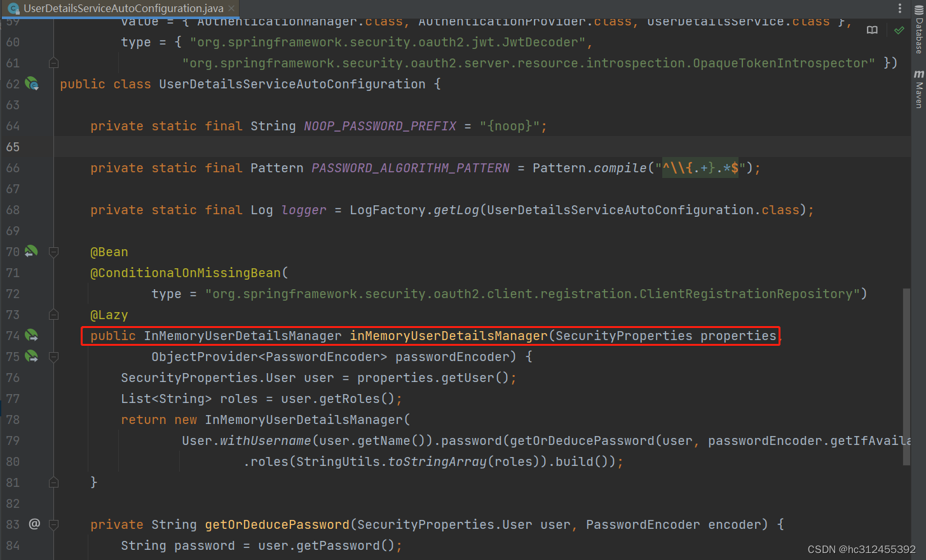The width and height of the screenshot is (926, 560).
Task: Click the inMemoryUserDetailsManager method name
Action: tap(449, 336)
